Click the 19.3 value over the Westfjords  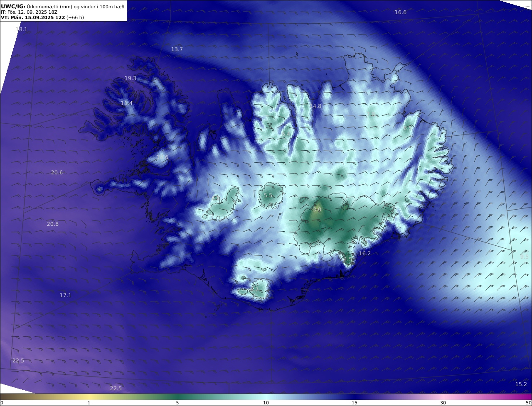130,78
